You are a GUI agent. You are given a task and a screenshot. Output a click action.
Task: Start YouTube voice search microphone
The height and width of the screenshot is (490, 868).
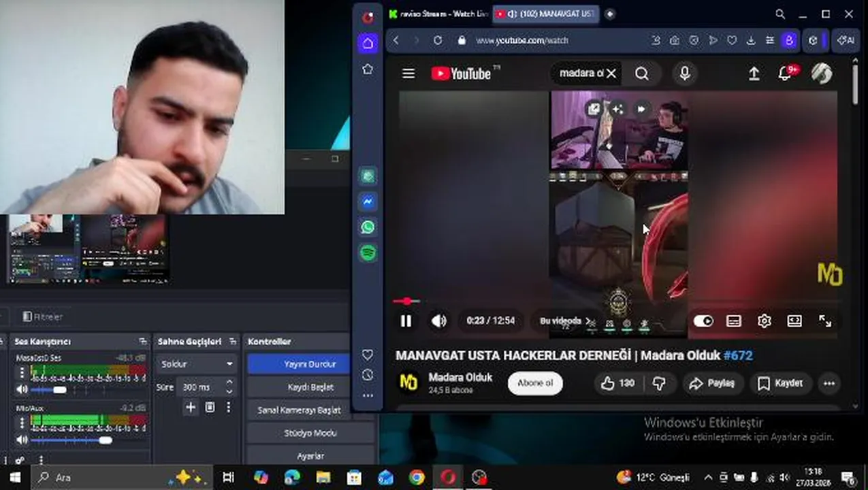[x=685, y=73]
